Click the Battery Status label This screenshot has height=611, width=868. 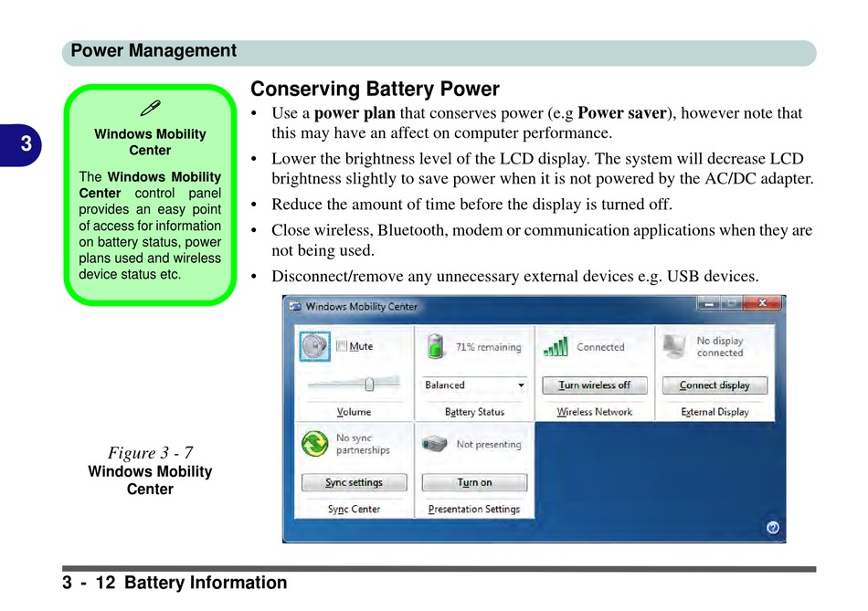474,412
